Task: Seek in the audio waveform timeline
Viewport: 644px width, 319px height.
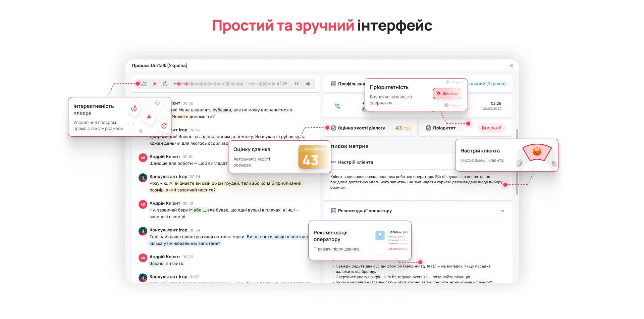Action: pos(224,84)
